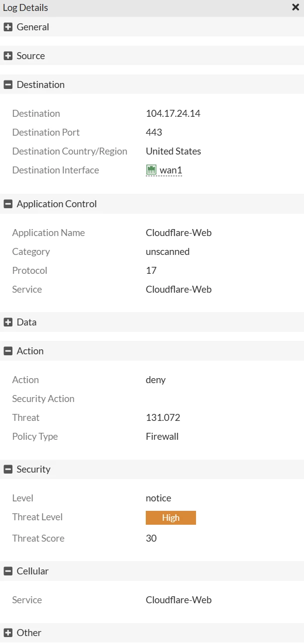Collapse the Destination section minus icon
The image size is (304, 644).
tap(8, 84)
